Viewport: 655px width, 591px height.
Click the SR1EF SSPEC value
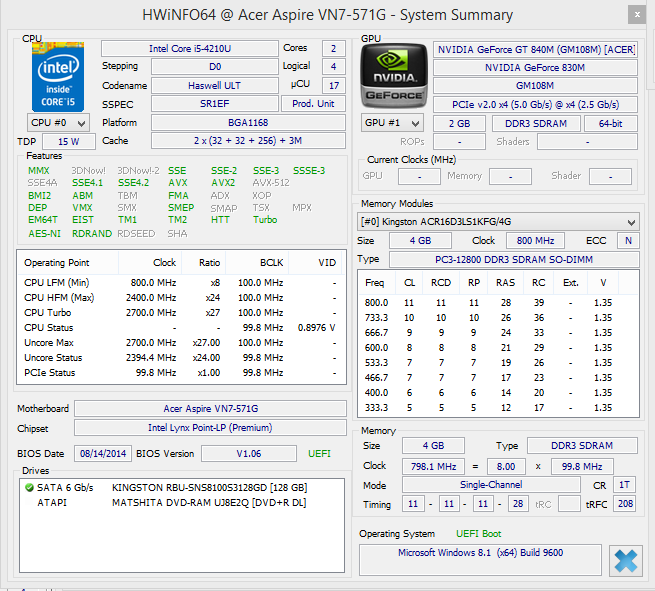tap(215, 104)
